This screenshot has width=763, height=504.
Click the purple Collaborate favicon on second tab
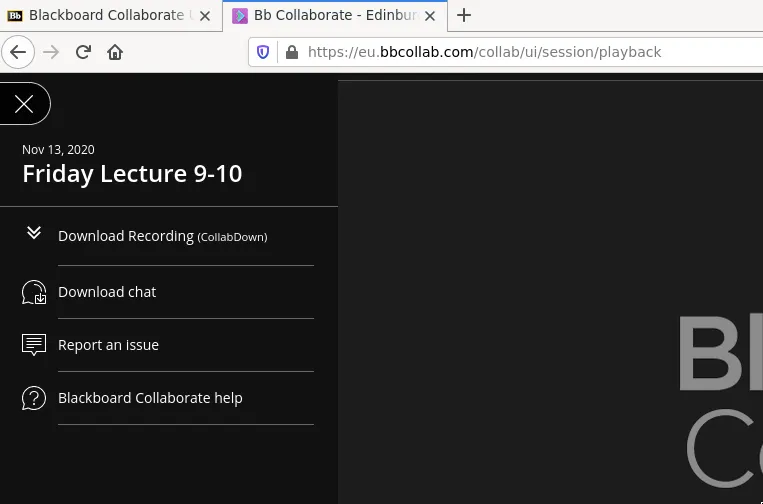pos(239,16)
